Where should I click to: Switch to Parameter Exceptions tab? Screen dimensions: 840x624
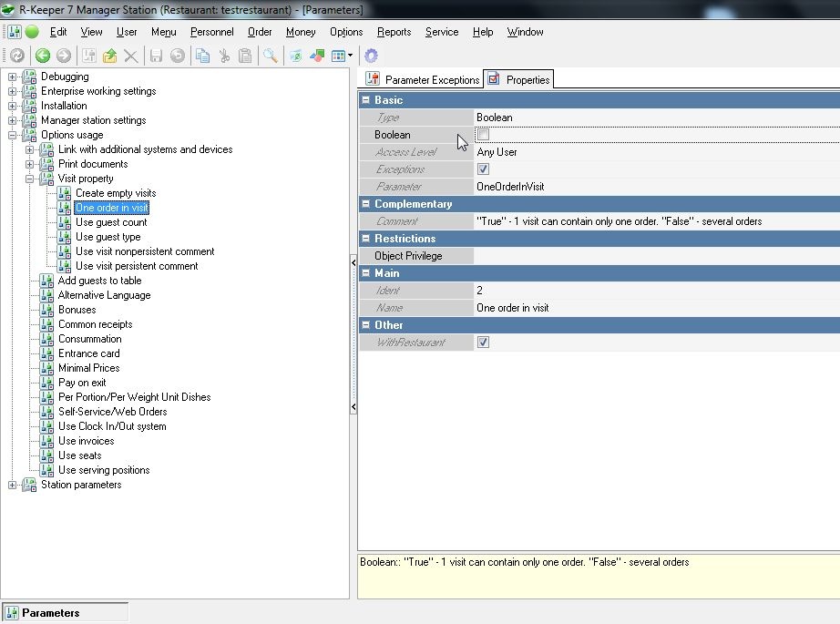point(423,80)
